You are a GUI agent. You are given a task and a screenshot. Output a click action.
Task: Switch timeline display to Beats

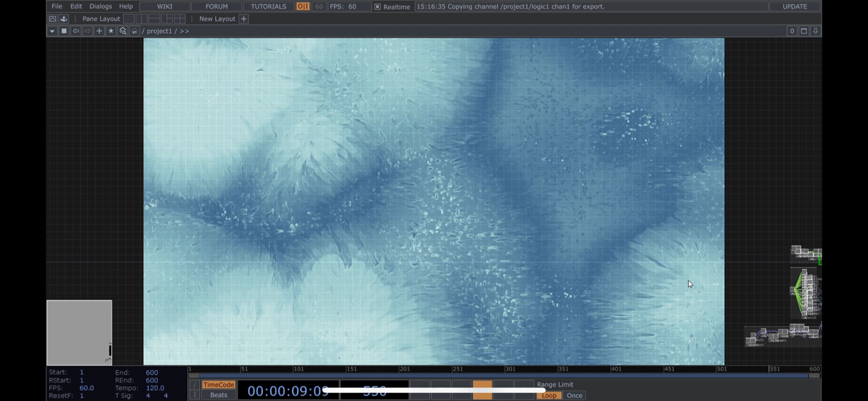click(218, 395)
